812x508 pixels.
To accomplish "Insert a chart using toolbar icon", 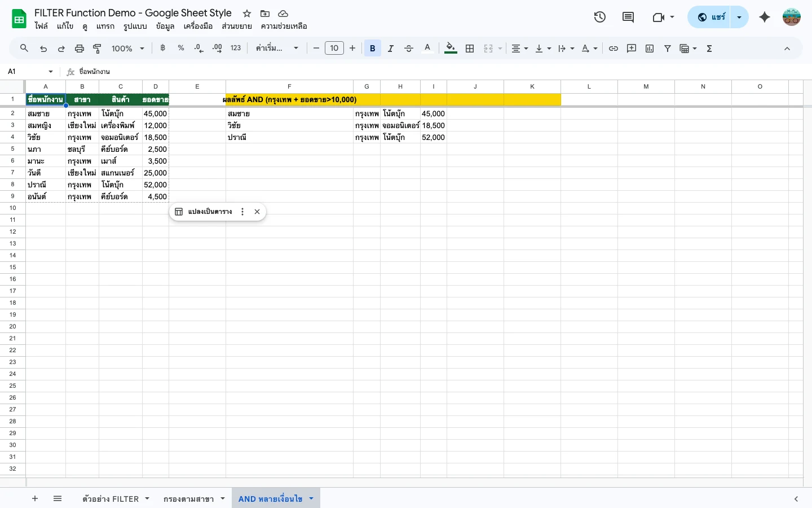I will coord(650,49).
